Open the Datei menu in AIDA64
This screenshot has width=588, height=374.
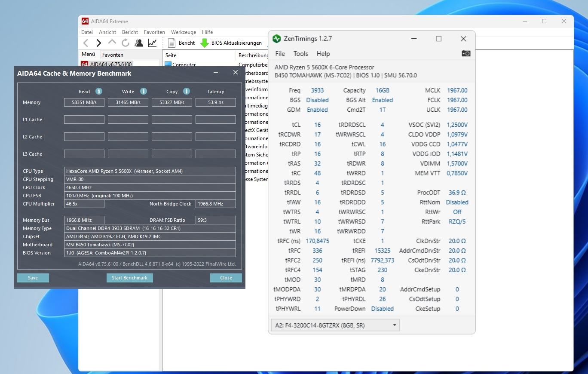click(x=87, y=32)
